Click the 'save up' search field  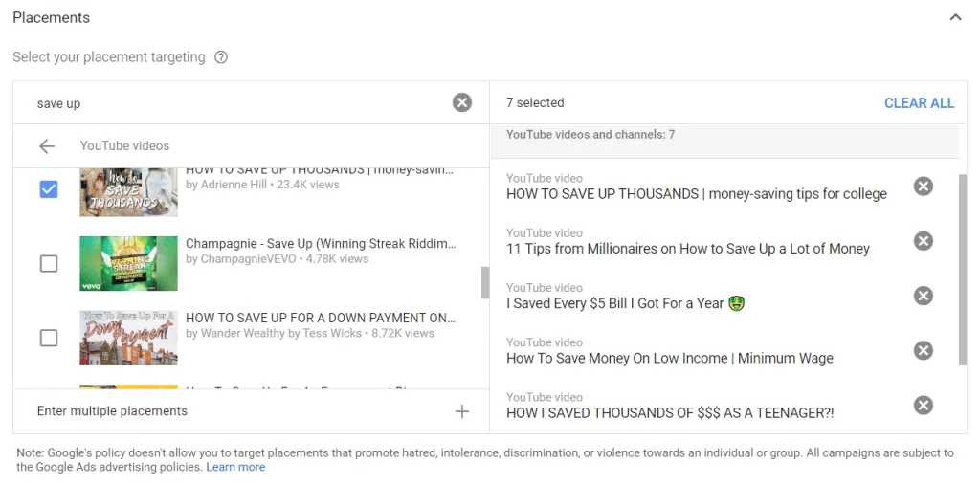coord(240,103)
